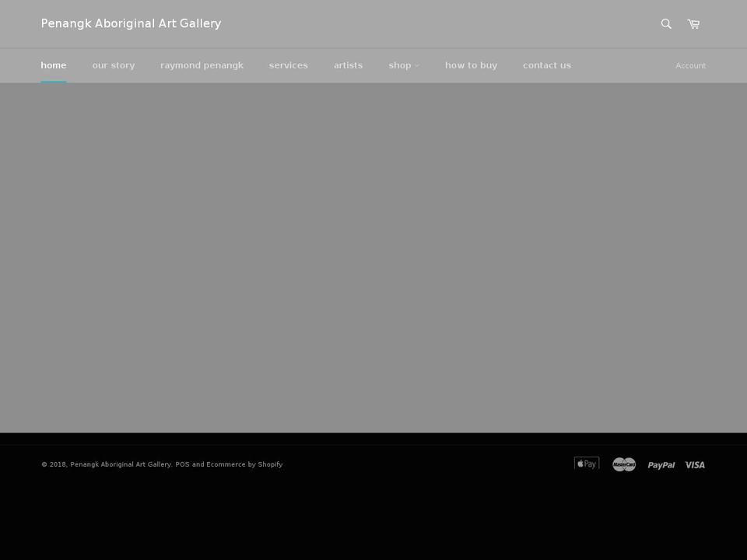
Task: Open the contact us page
Action: pos(547,65)
